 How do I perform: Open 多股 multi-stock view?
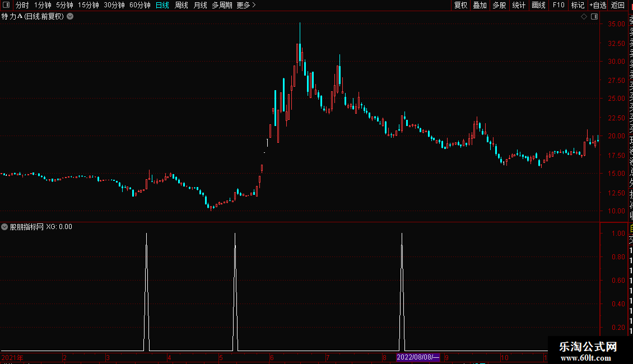(499, 5)
